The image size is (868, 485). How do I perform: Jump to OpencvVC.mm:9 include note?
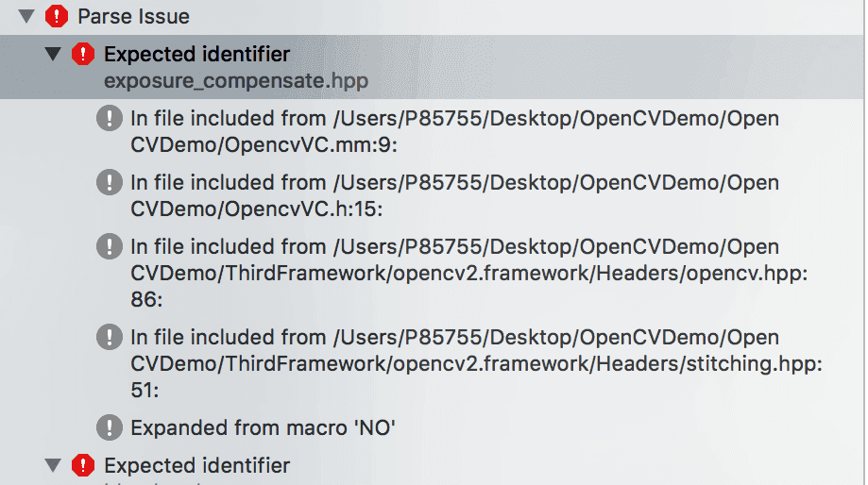[x=453, y=132]
